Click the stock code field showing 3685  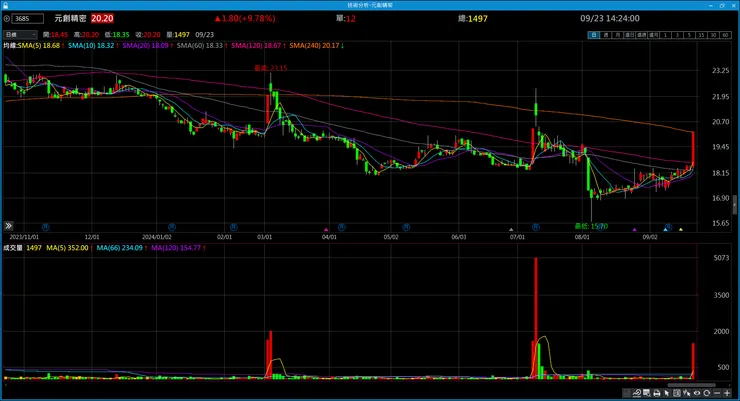pos(28,19)
